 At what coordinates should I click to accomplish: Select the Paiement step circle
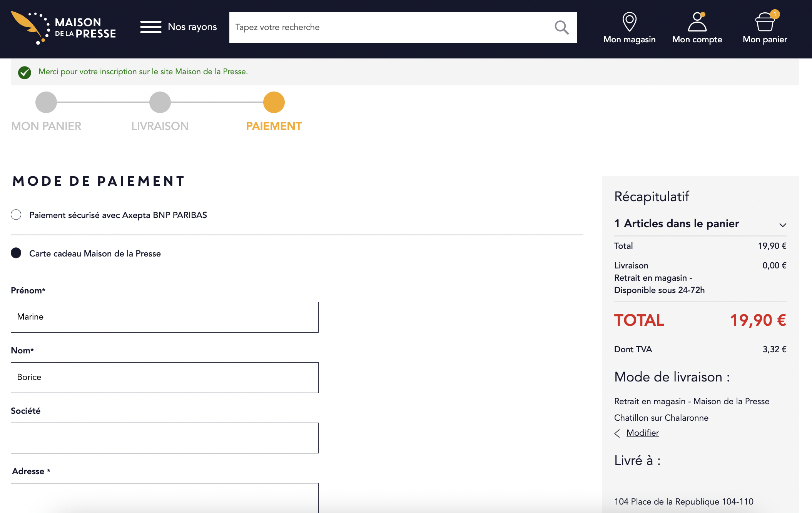pos(274,102)
